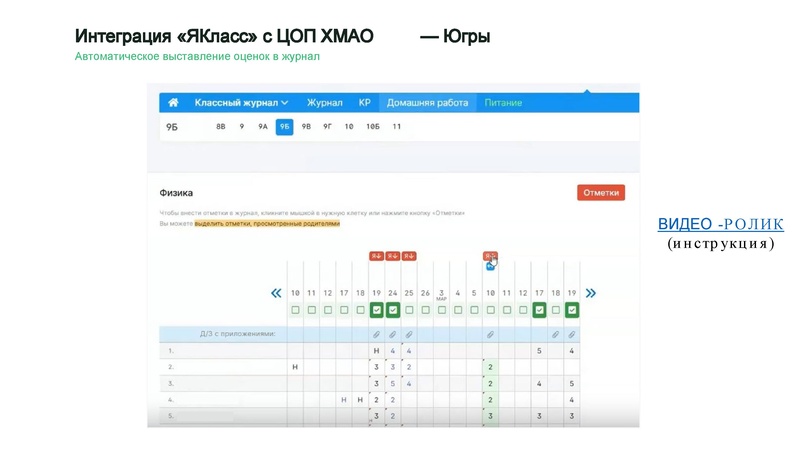Expand the Классный журнал dropdown menu
800x450 pixels.
(241, 103)
